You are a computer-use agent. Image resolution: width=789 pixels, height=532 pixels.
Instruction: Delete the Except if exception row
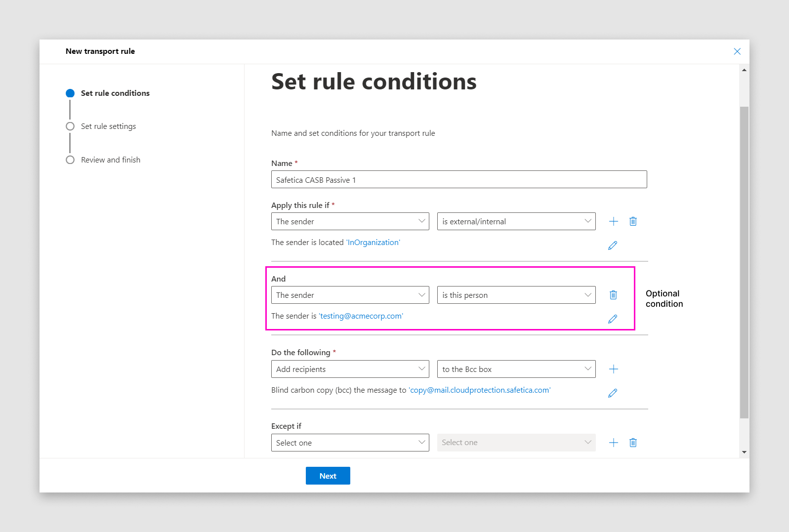pyautogui.click(x=633, y=443)
